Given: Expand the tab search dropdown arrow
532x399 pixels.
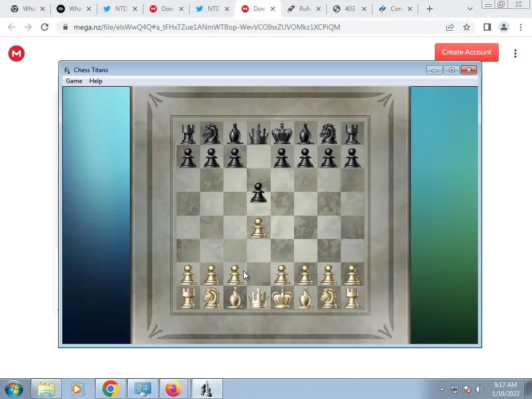Looking at the screenshot, I should [470, 9].
